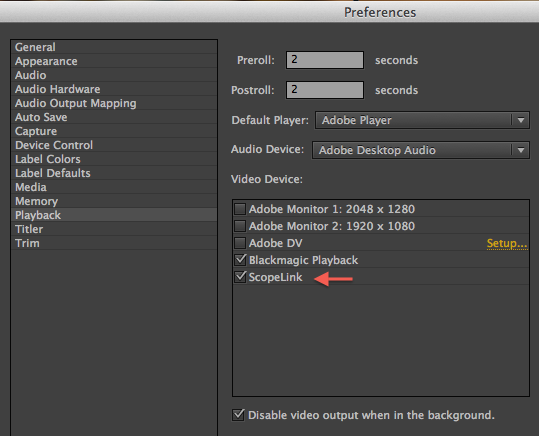Select General preferences category
The width and height of the screenshot is (539, 436).
point(114,47)
